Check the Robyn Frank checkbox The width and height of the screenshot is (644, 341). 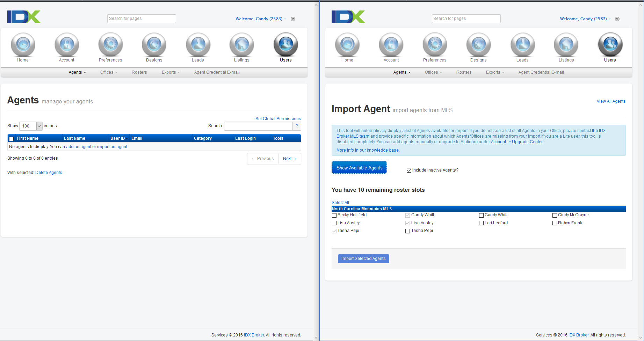555,223
